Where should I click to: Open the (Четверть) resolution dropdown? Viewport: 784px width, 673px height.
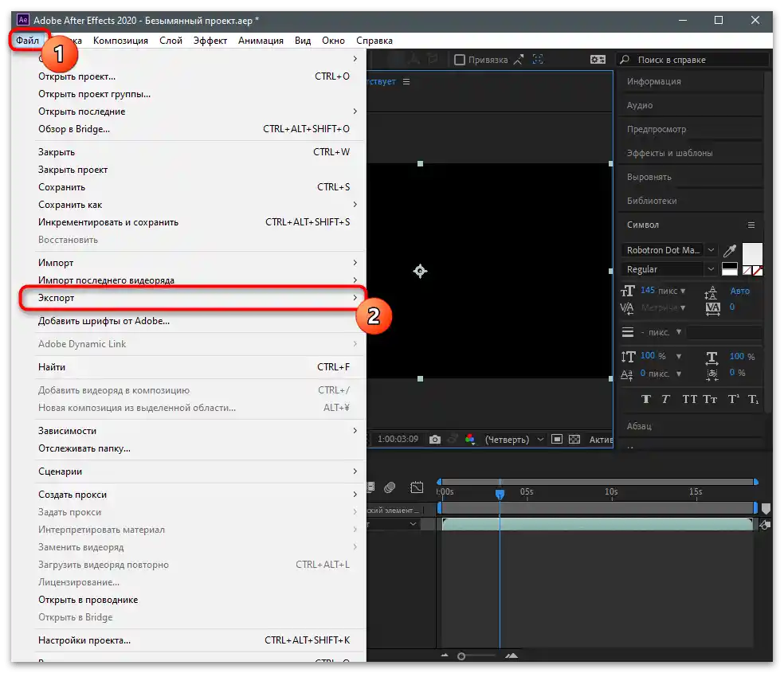515,440
